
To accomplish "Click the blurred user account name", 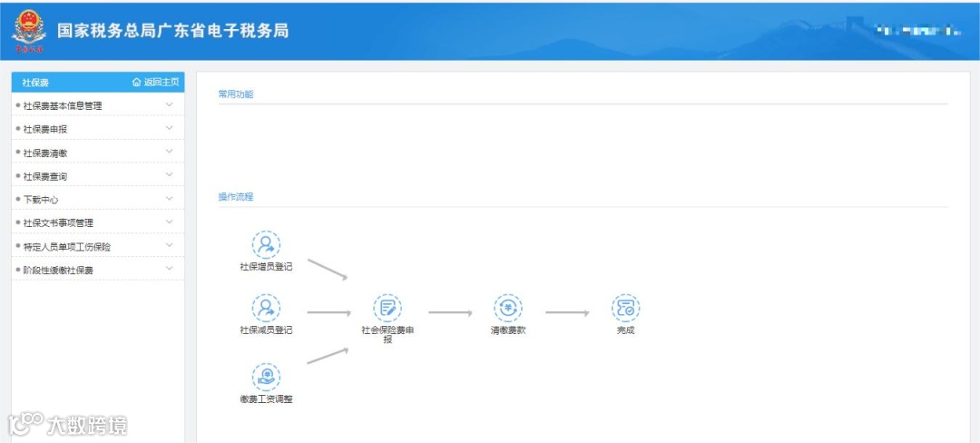I will tap(918, 29).
